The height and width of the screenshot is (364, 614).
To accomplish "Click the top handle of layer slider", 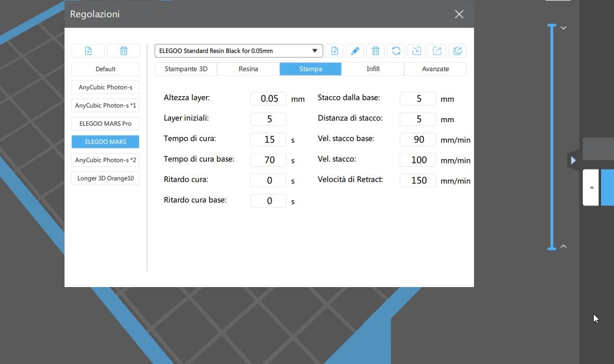I will click(552, 25).
